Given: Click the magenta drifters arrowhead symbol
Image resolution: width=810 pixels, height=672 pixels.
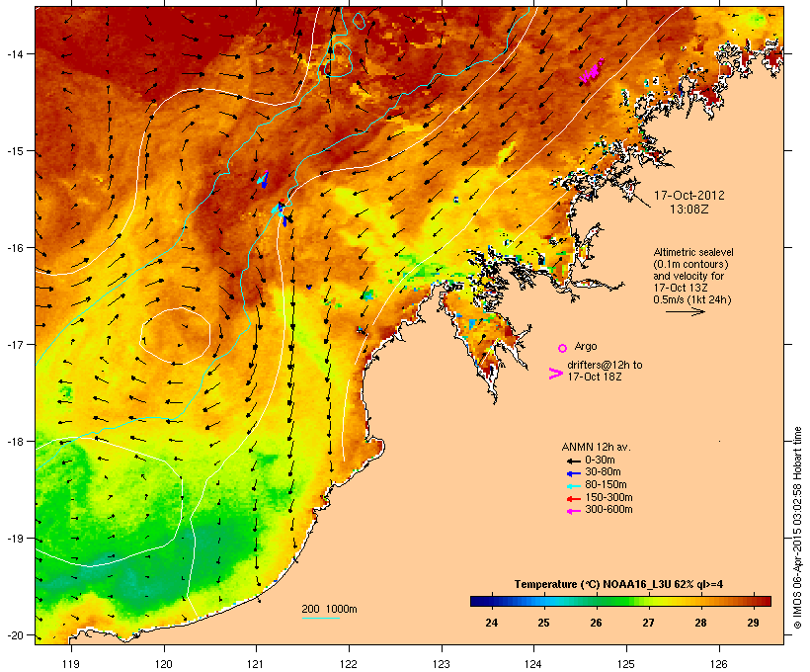Looking at the screenshot, I should (556, 374).
